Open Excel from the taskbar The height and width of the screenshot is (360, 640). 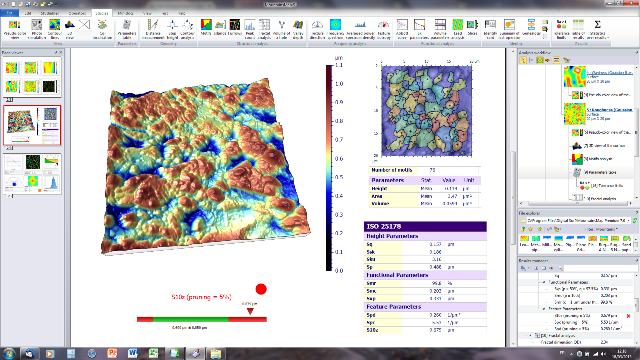(153, 353)
